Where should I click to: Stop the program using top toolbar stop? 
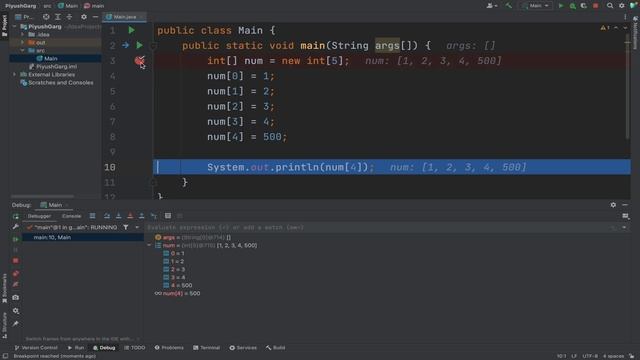(596, 6)
